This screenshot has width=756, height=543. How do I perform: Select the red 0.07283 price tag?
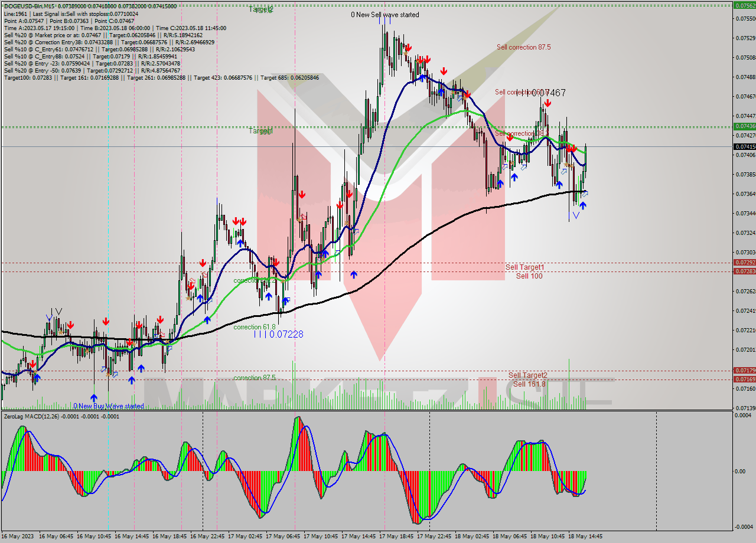pyautogui.click(x=744, y=271)
